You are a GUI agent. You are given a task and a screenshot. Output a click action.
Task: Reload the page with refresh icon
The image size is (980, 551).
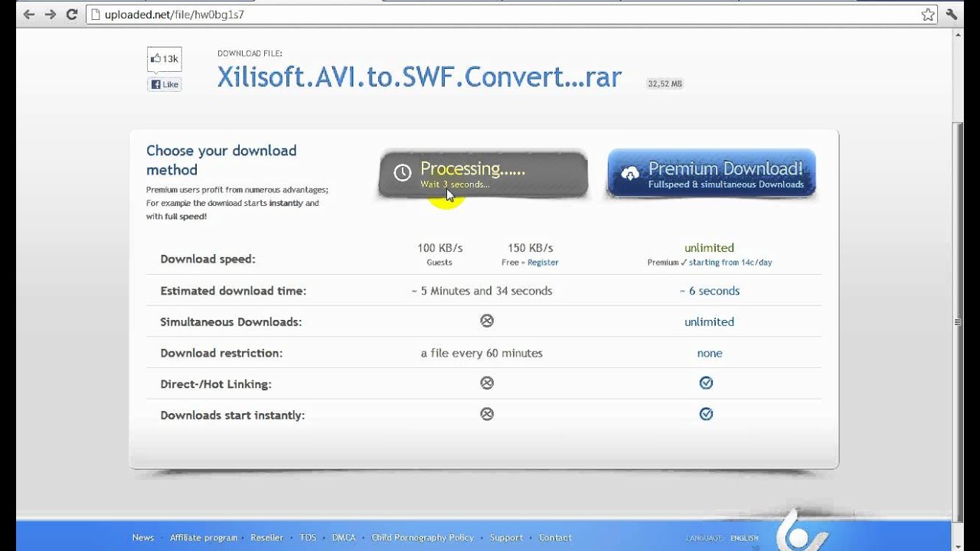coord(72,15)
